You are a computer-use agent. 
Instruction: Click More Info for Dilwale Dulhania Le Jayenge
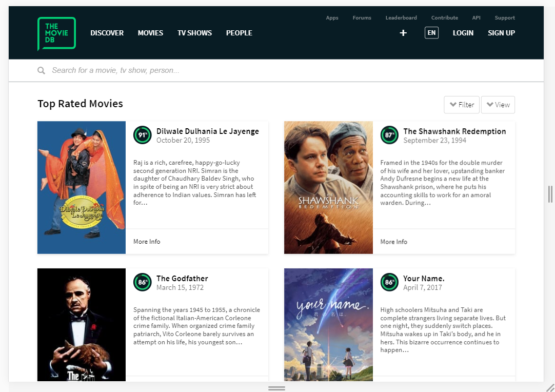147,242
